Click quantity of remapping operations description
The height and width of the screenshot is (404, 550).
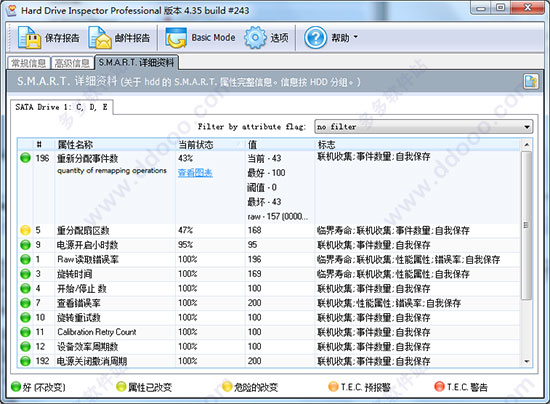coord(112,170)
